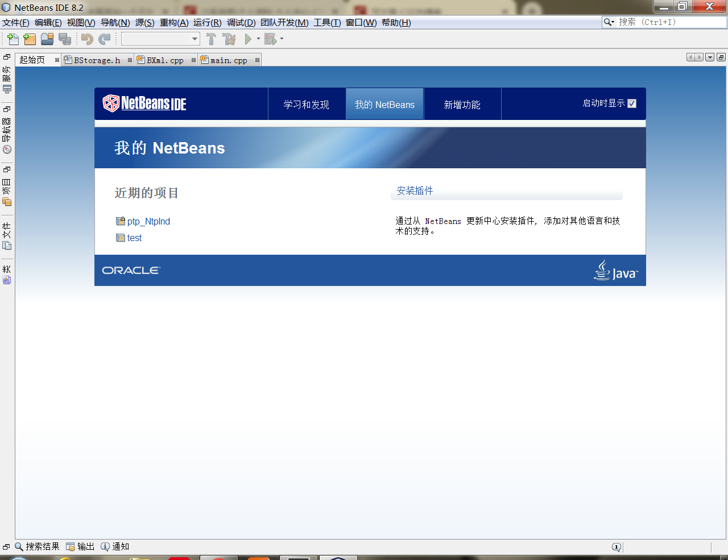Open the 文件(F) menu

(16, 23)
